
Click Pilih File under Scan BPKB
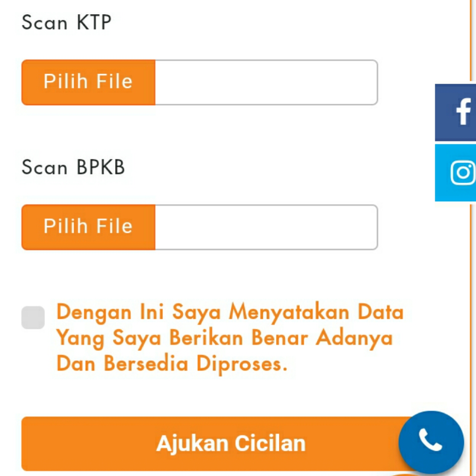pos(88,226)
